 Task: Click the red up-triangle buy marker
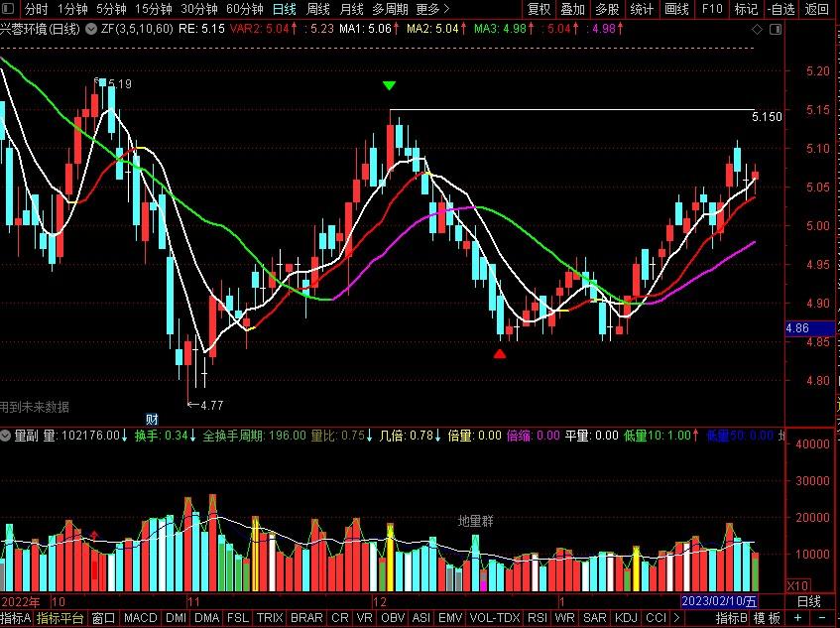point(499,353)
